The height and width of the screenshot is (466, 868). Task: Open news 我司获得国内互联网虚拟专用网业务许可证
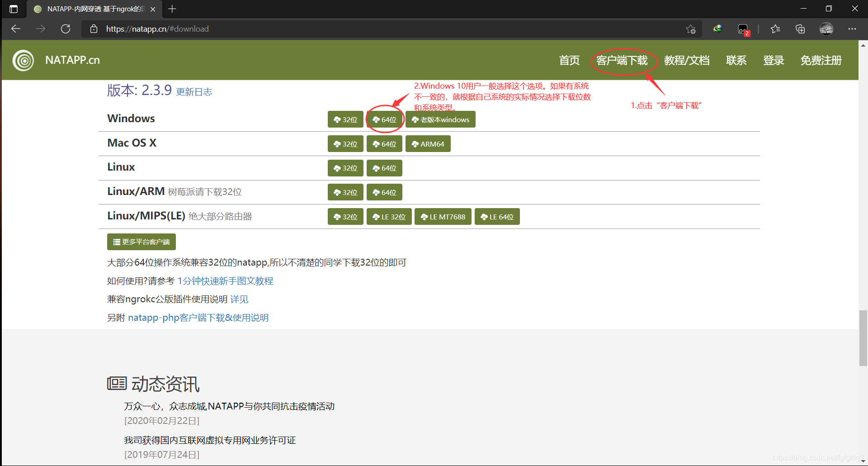[x=210, y=440]
